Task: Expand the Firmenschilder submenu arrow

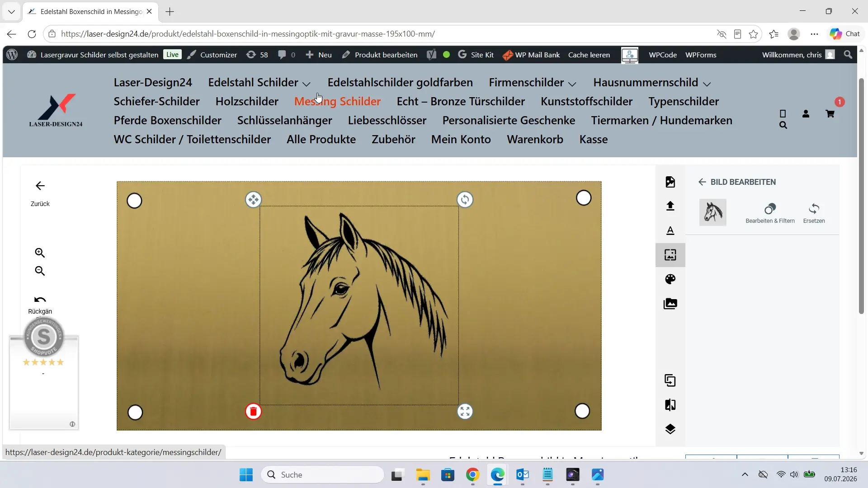Action: 572,84
